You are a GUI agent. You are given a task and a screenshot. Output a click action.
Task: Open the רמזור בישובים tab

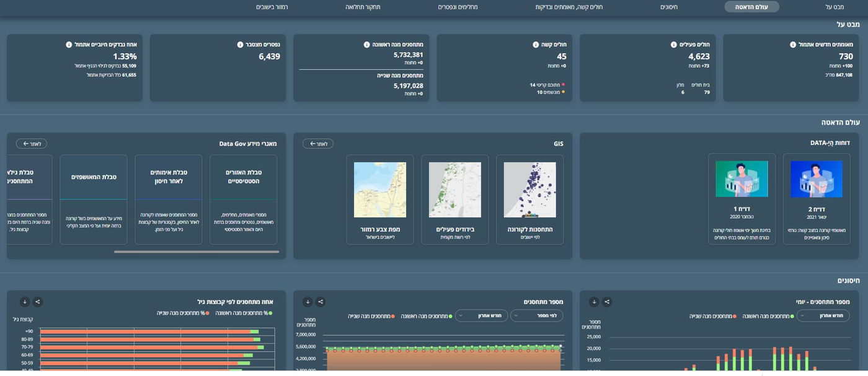tap(272, 7)
